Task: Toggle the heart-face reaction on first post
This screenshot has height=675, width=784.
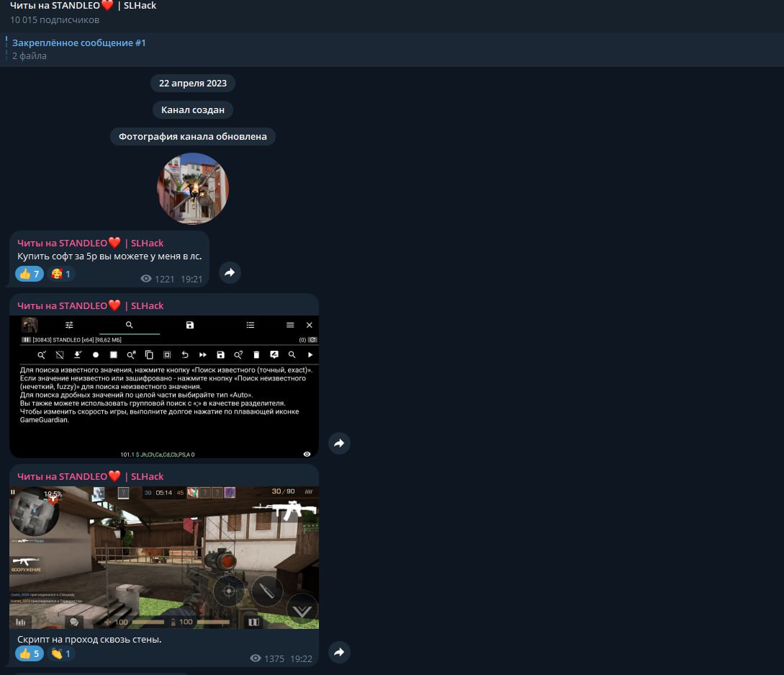Action: click(x=61, y=274)
